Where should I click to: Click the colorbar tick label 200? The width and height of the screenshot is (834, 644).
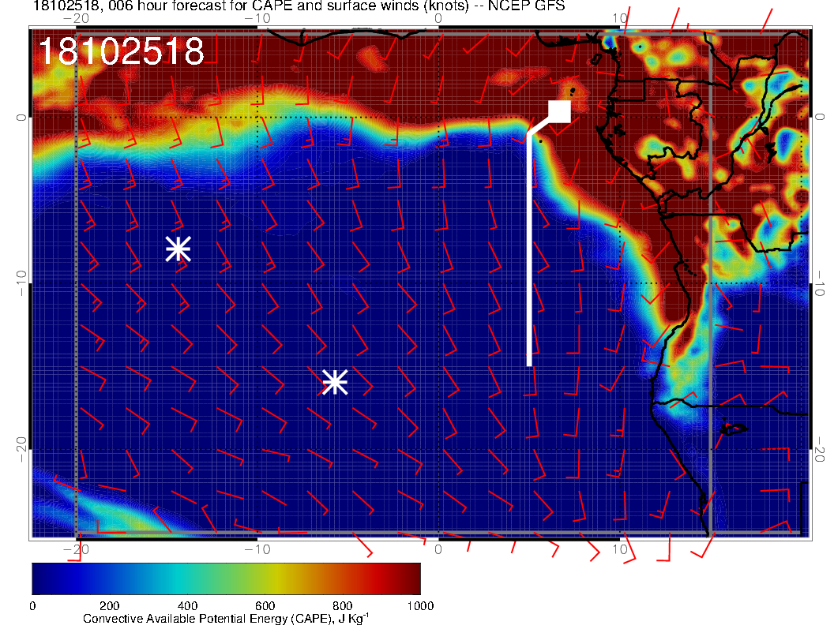click(x=109, y=605)
